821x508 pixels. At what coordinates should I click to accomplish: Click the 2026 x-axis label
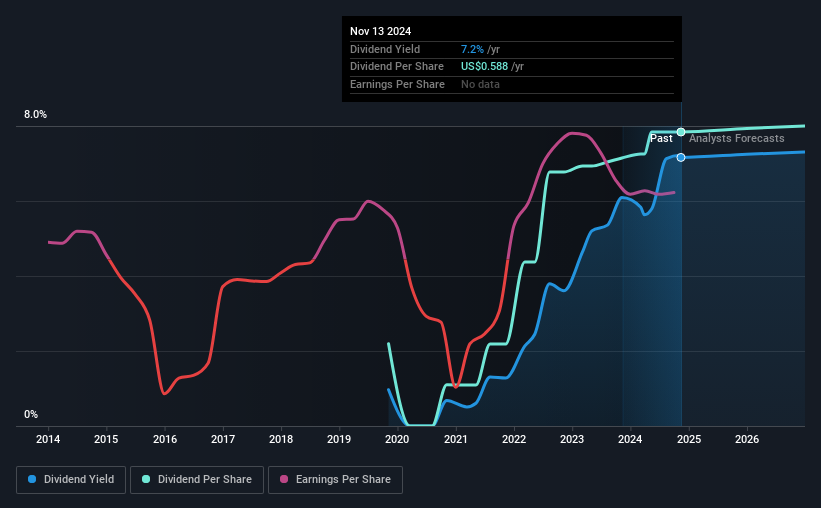(747, 439)
